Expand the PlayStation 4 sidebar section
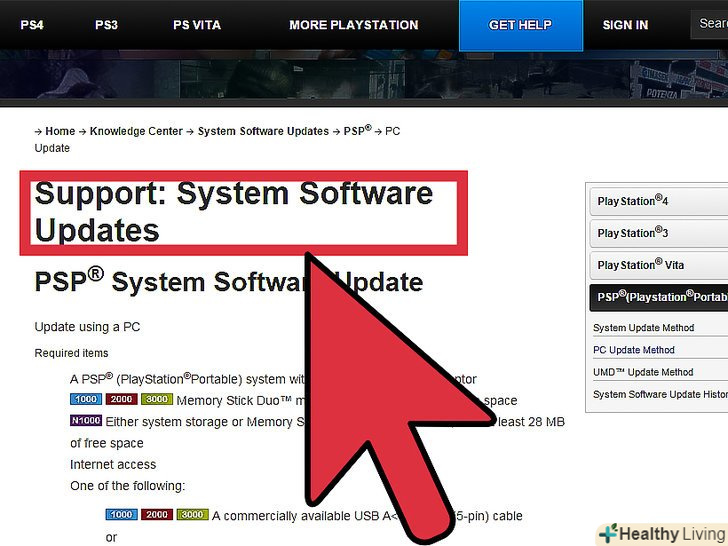728x546 pixels. (659, 201)
